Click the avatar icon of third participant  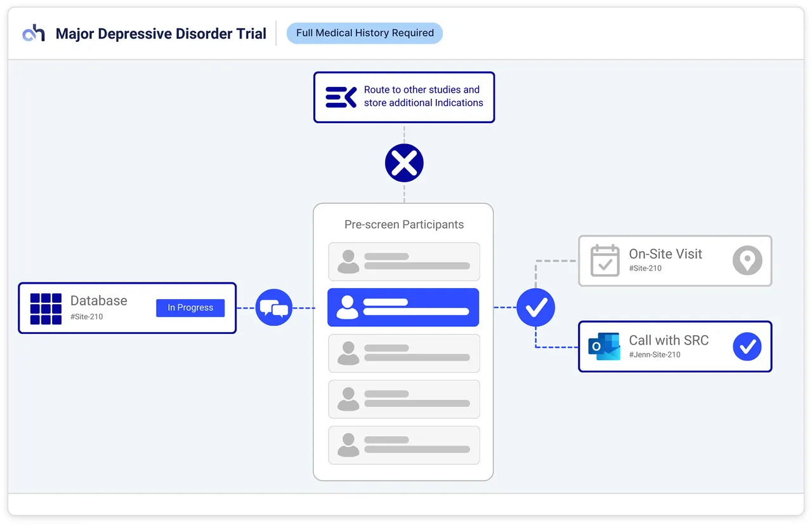coord(348,353)
